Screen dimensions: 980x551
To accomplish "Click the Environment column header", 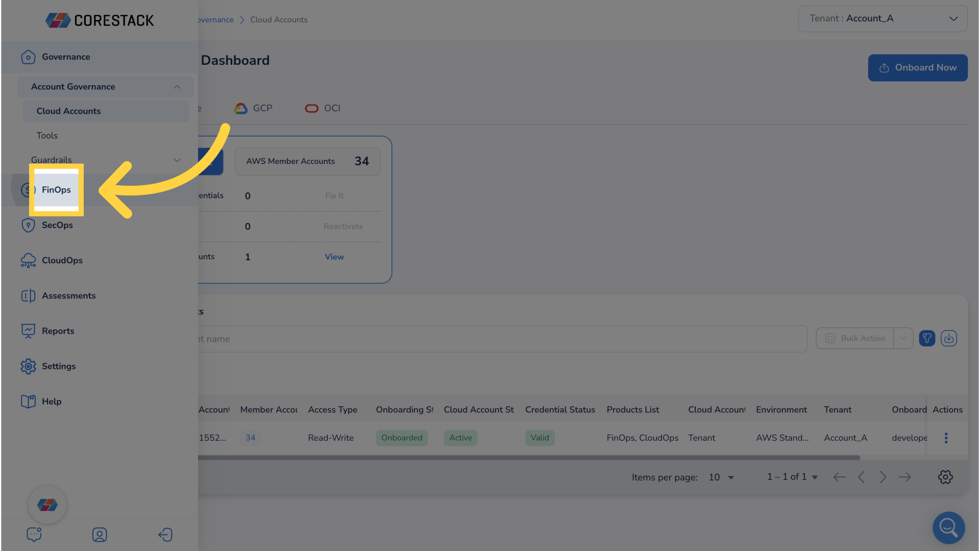I will (x=781, y=410).
